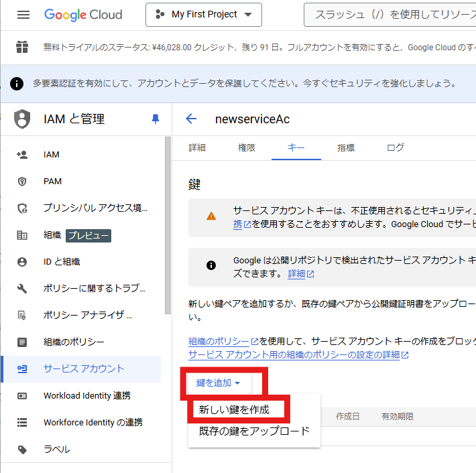Click the Google Cloud logo

coord(83,15)
